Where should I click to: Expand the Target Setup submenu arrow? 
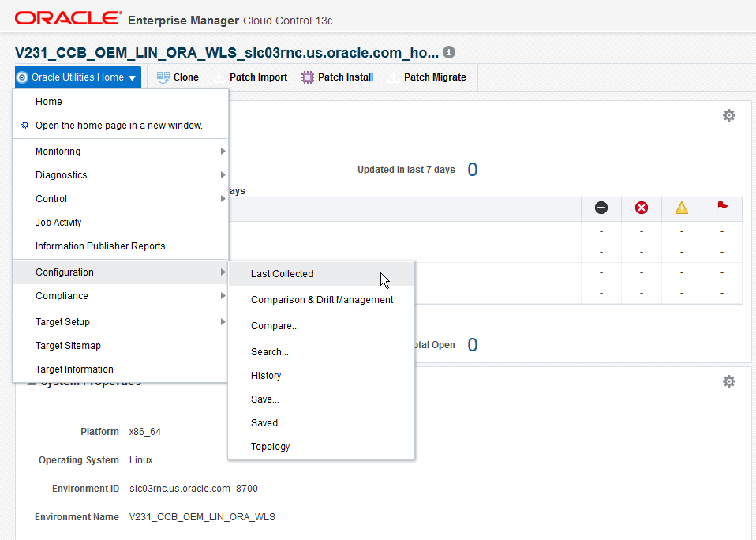223,321
